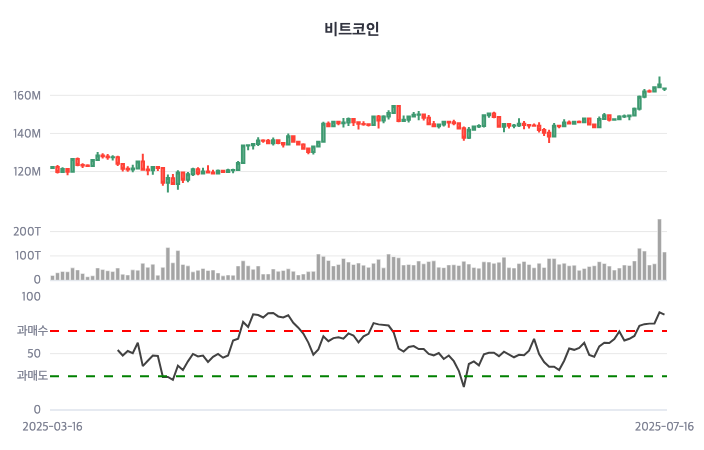This screenshot has height=450, width=704.
Task: Click the RSI axis label 100
Action: 31,297
